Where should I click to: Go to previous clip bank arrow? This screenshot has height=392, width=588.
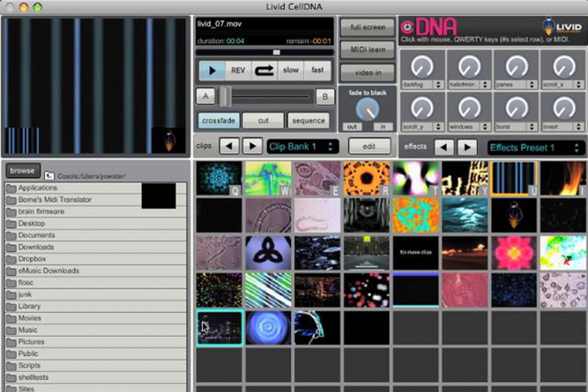click(229, 146)
